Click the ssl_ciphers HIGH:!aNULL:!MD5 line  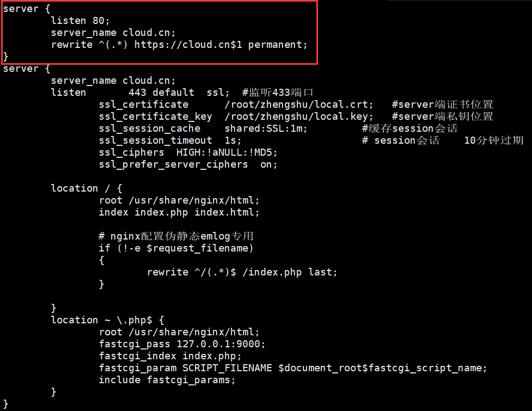(x=188, y=152)
